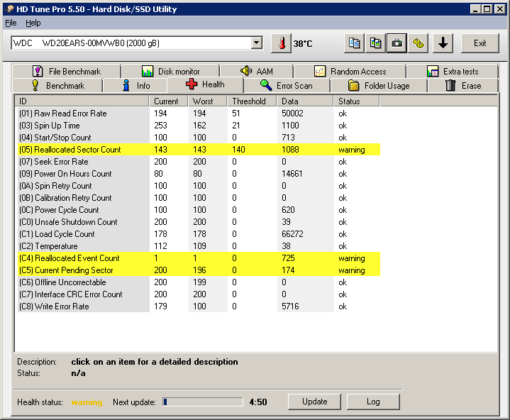The width and height of the screenshot is (510, 420).
Task: Click the 1088 data value for Reallocated Sector Count
Action: click(290, 149)
